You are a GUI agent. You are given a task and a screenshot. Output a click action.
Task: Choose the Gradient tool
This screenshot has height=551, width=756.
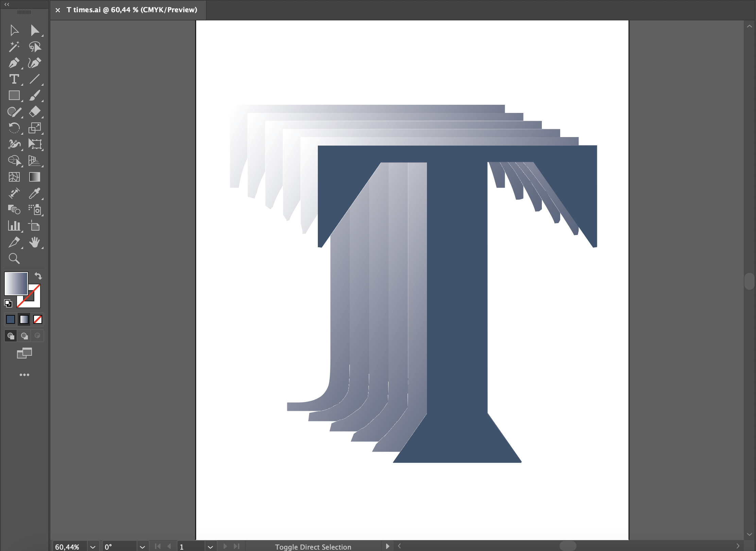35,177
